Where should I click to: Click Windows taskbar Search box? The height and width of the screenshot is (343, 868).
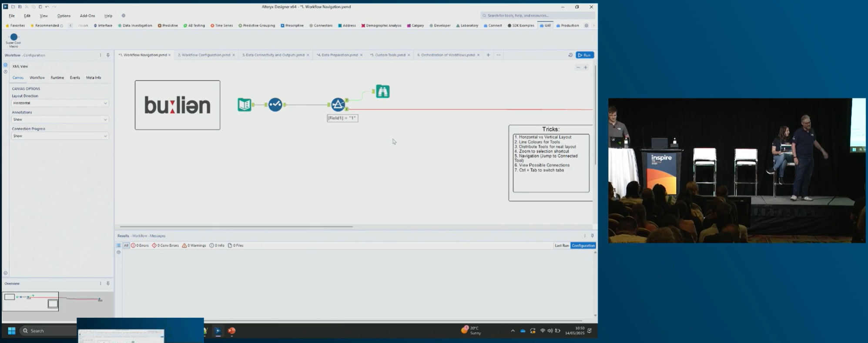pyautogui.click(x=48, y=331)
